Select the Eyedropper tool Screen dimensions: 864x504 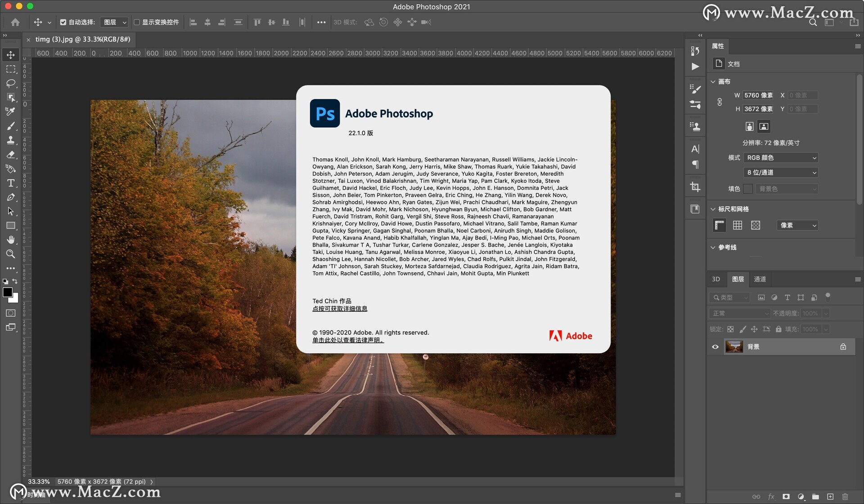(x=10, y=112)
